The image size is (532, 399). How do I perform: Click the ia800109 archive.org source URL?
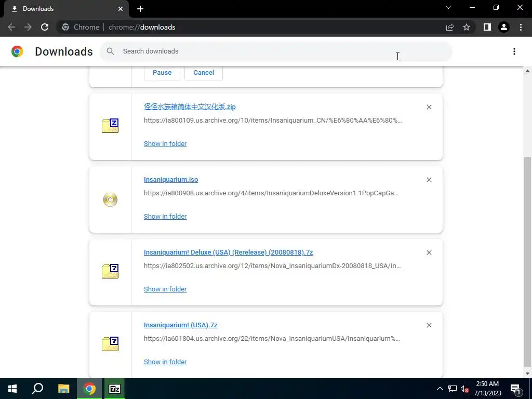(x=273, y=120)
